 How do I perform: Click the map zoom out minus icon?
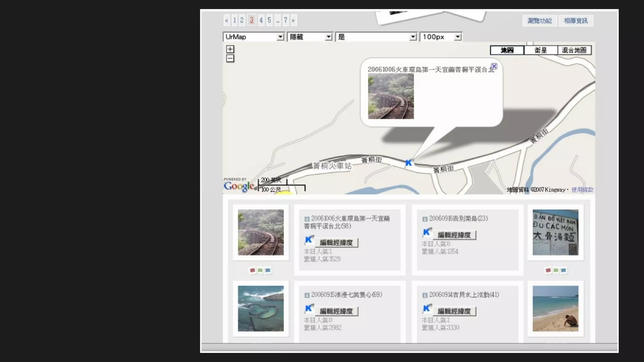[x=230, y=58]
